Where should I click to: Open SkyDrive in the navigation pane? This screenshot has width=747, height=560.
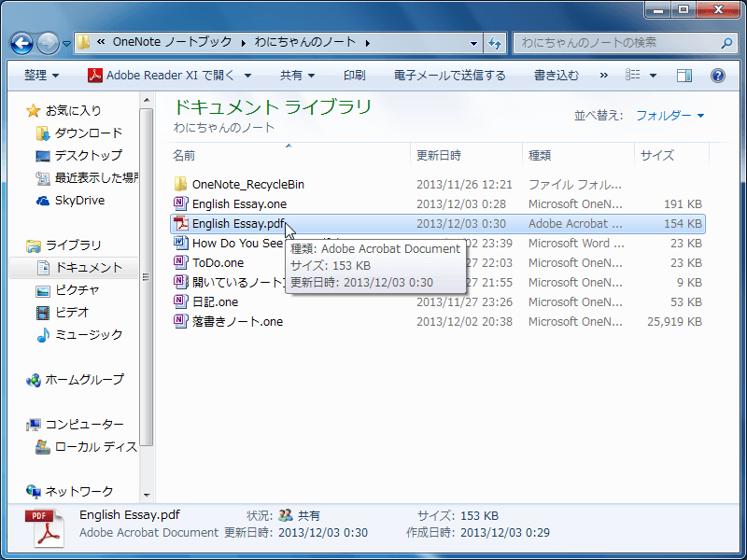point(71,201)
